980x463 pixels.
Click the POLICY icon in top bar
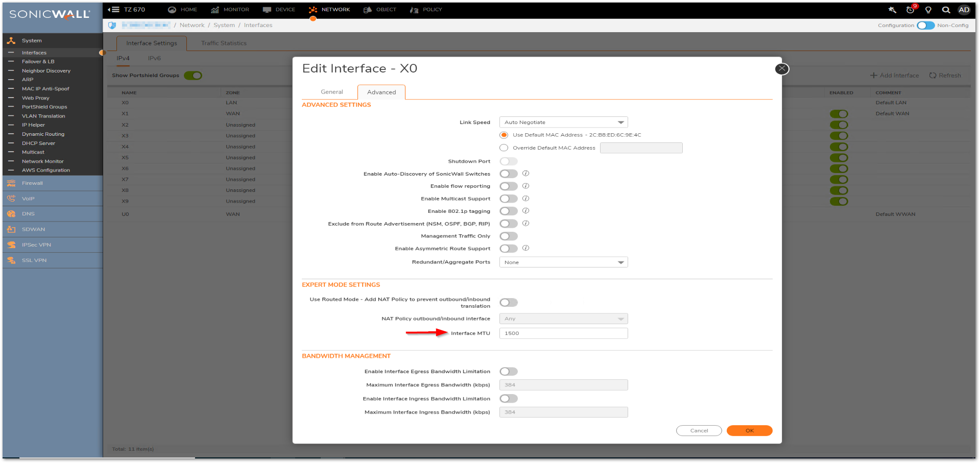tap(414, 10)
